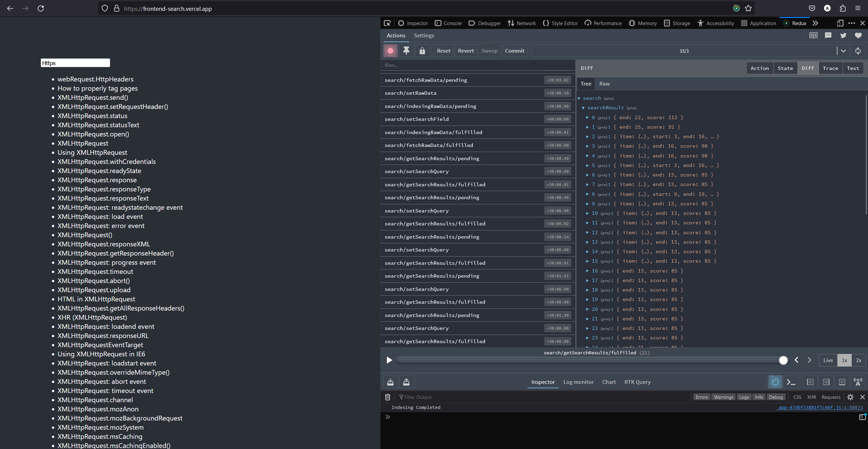Expand item 0 in the search diff tree
Screen dimensions: 868x449
pos(588,117)
